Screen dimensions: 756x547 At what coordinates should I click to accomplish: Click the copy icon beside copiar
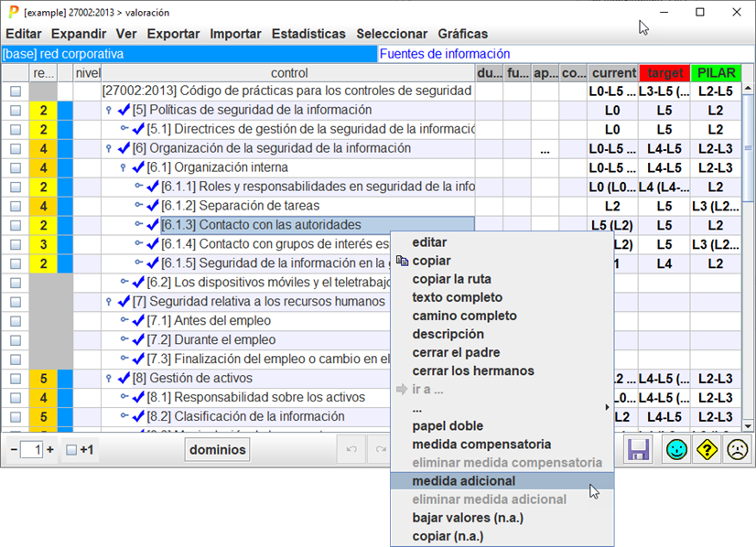coord(402,261)
